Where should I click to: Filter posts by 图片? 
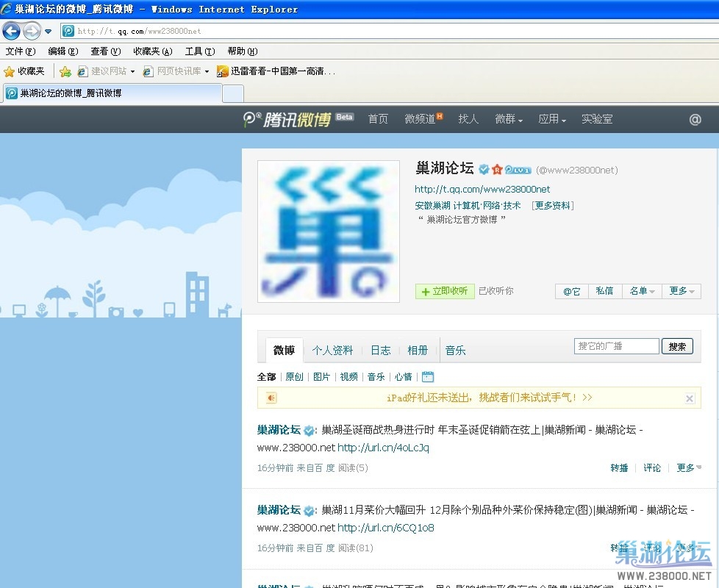[321, 377]
